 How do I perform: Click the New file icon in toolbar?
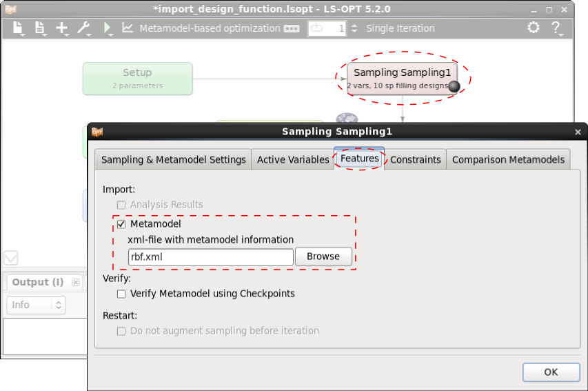pos(18,28)
